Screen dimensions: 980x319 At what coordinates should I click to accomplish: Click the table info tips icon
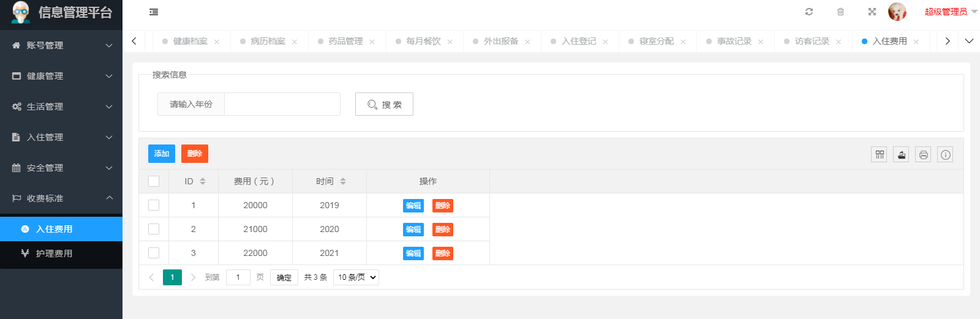[x=946, y=154]
